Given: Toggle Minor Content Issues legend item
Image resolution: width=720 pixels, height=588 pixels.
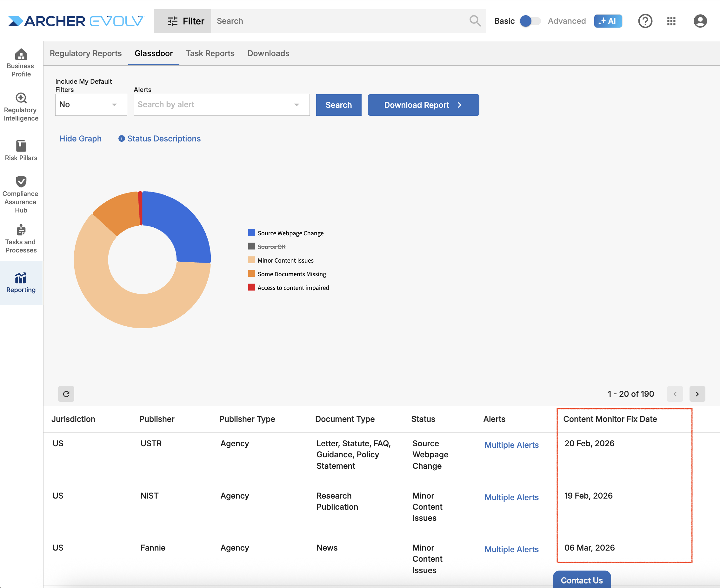Looking at the screenshot, I should 285,260.
